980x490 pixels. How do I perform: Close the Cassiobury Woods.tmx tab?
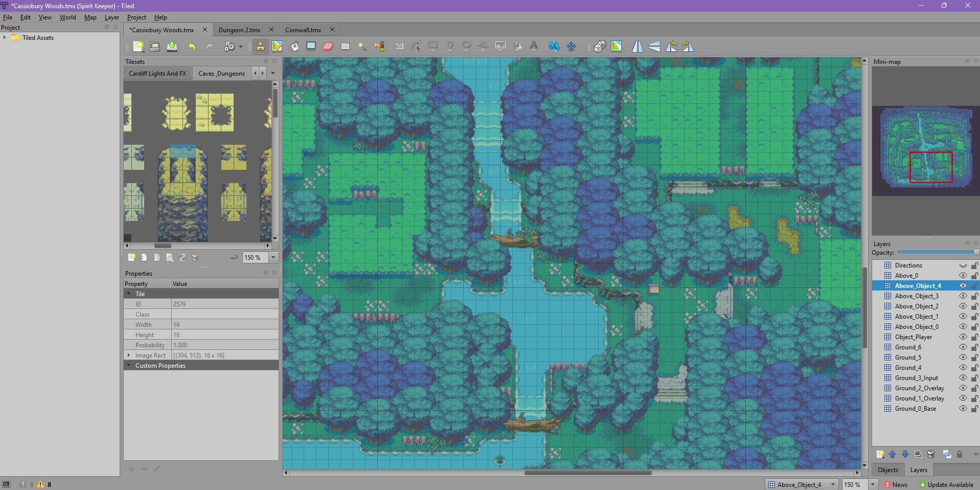point(205,30)
